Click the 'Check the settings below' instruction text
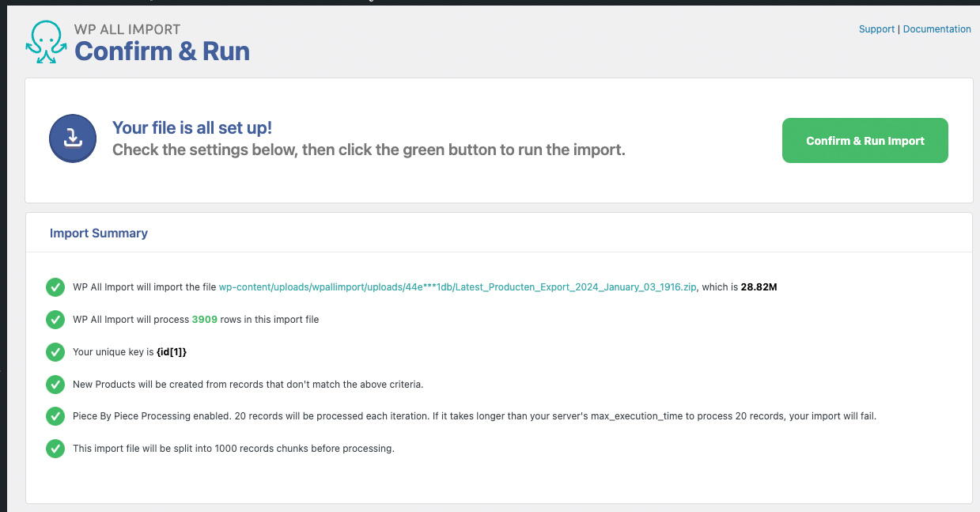Viewport: 980px width, 512px height. tap(369, 150)
